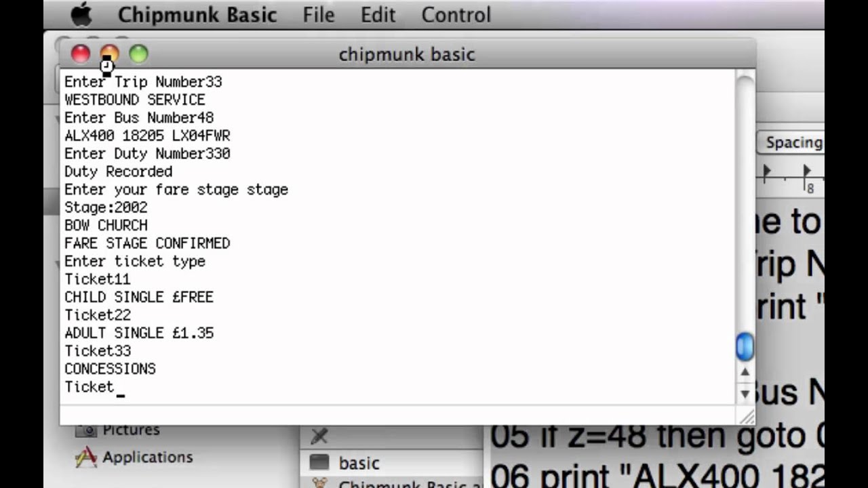The height and width of the screenshot is (488, 868).
Task: Click the 'FARE STAGE CONFIRMED' line
Action: point(147,243)
